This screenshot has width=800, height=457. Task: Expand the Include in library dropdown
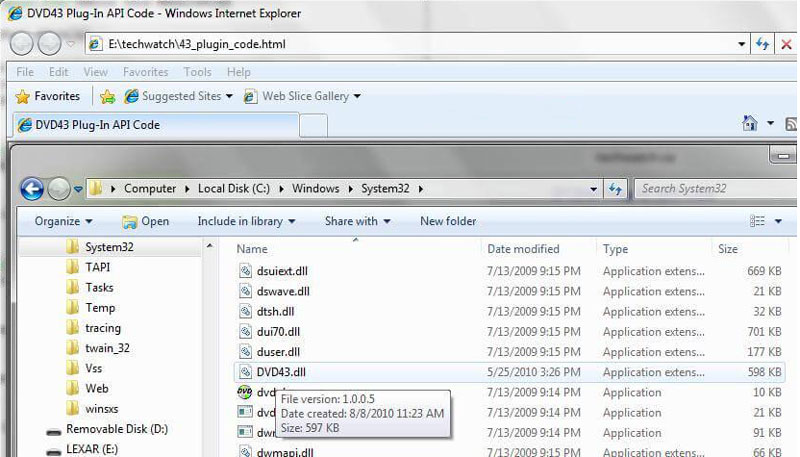[246, 221]
